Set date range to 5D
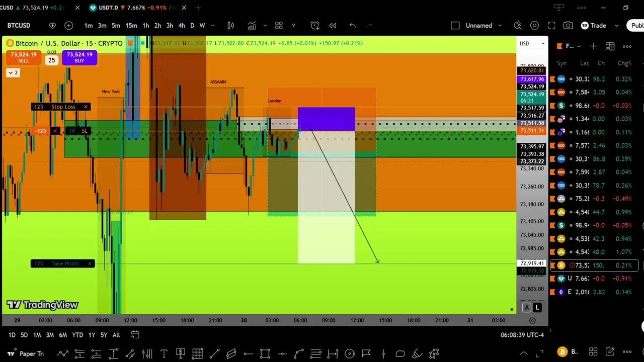The width and height of the screenshot is (644, 362). (x=24, y=335)
